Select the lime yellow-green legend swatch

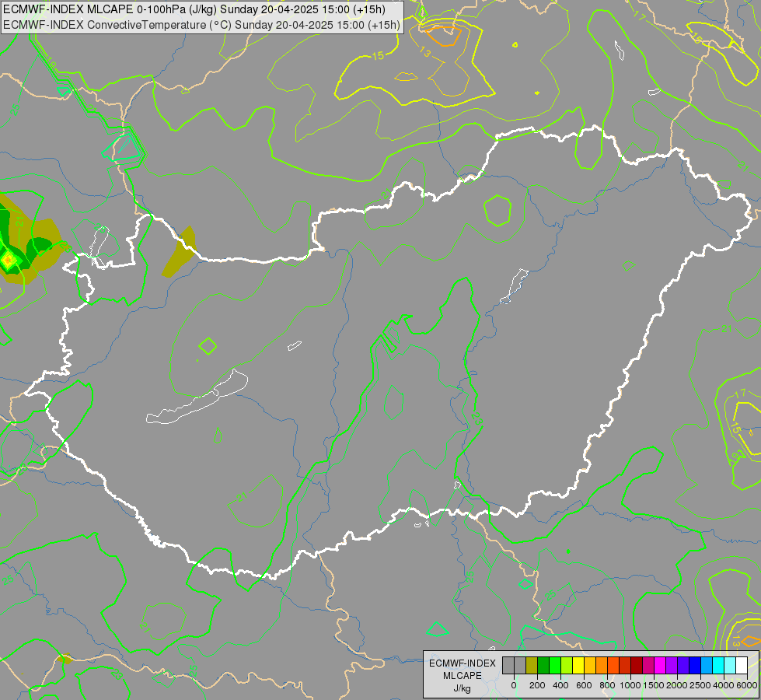click(x=567, y=665)
